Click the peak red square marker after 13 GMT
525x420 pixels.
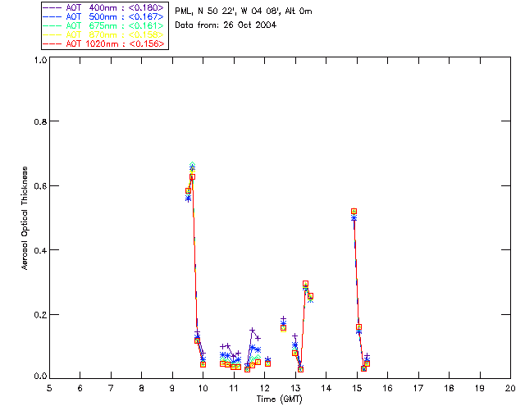305,284
